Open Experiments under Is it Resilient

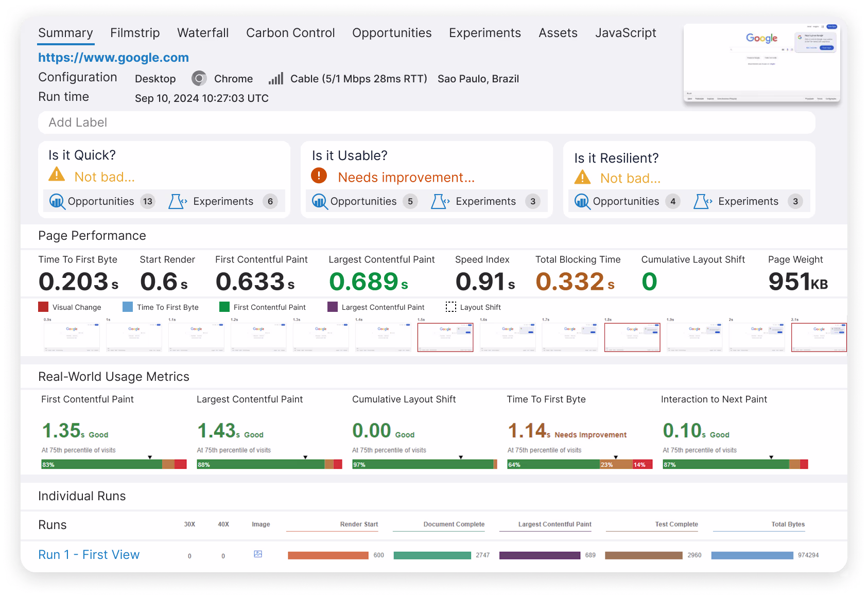(x=748, y=201)
